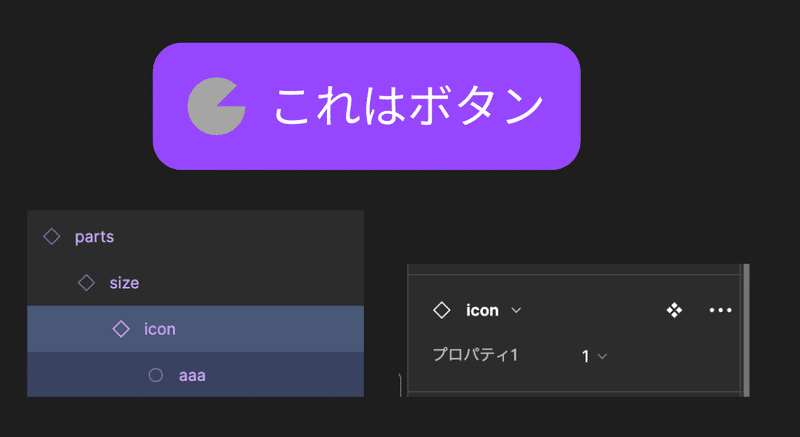The image size is (800, 437).
Task: Go to main component via four-diamond icon
Action: coord(674,310)
